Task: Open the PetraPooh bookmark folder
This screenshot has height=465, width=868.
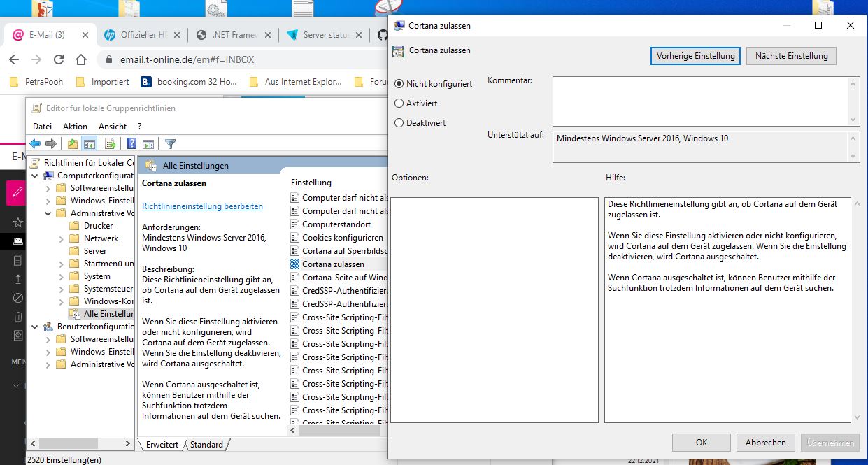Action: coord(36,82)
